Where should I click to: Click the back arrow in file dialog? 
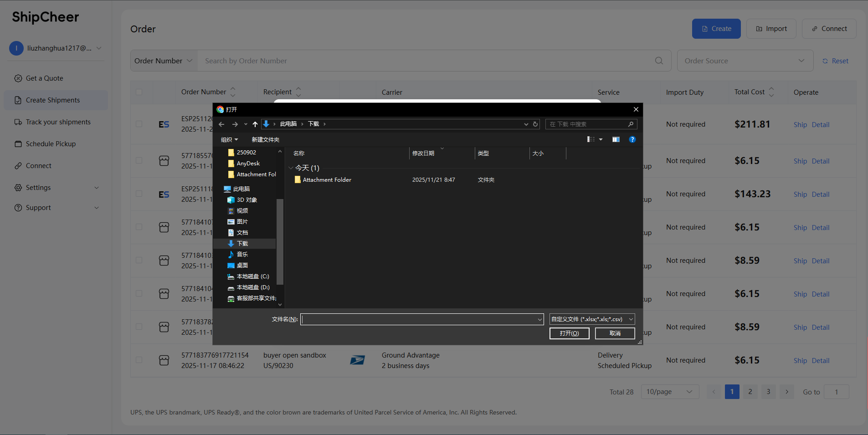click(221, 124)
